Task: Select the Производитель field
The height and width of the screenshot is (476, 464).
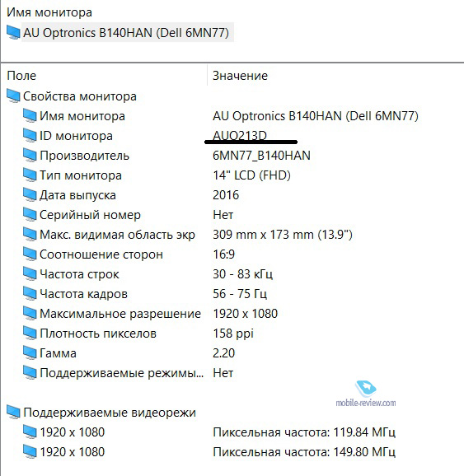Action: coord(84,156)
